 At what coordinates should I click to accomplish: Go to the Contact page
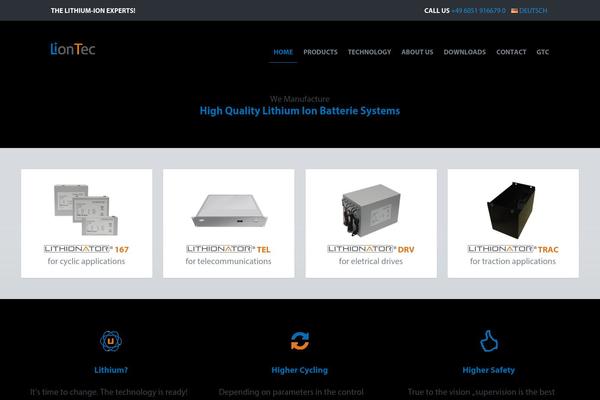coord(511,52)
